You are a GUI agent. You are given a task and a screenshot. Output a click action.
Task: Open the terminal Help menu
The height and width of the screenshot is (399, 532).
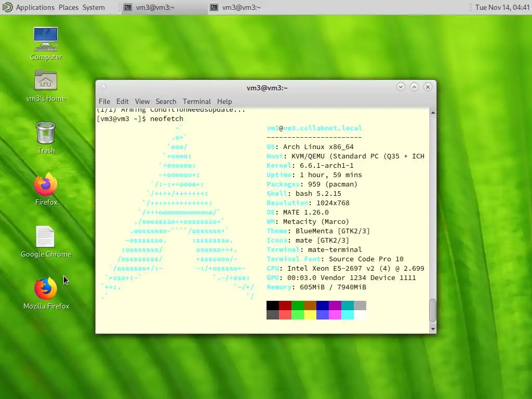click(224, 101)
